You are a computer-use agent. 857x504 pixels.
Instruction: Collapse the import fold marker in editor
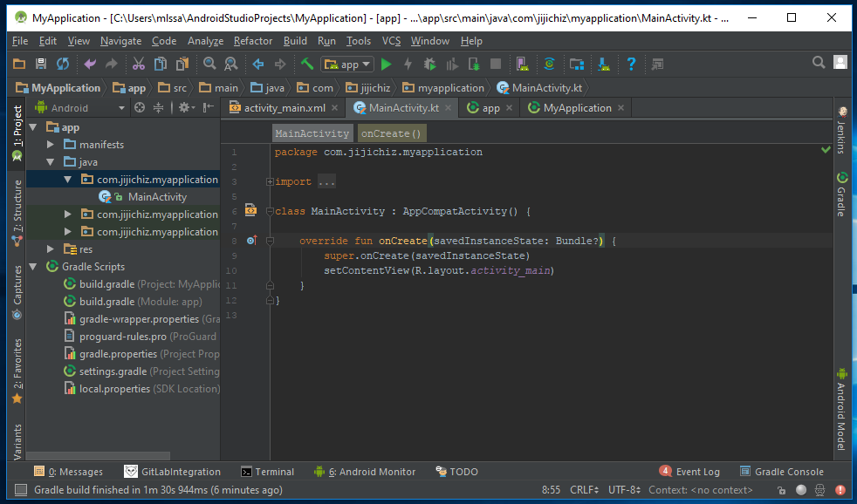click(x=270, y=182)
